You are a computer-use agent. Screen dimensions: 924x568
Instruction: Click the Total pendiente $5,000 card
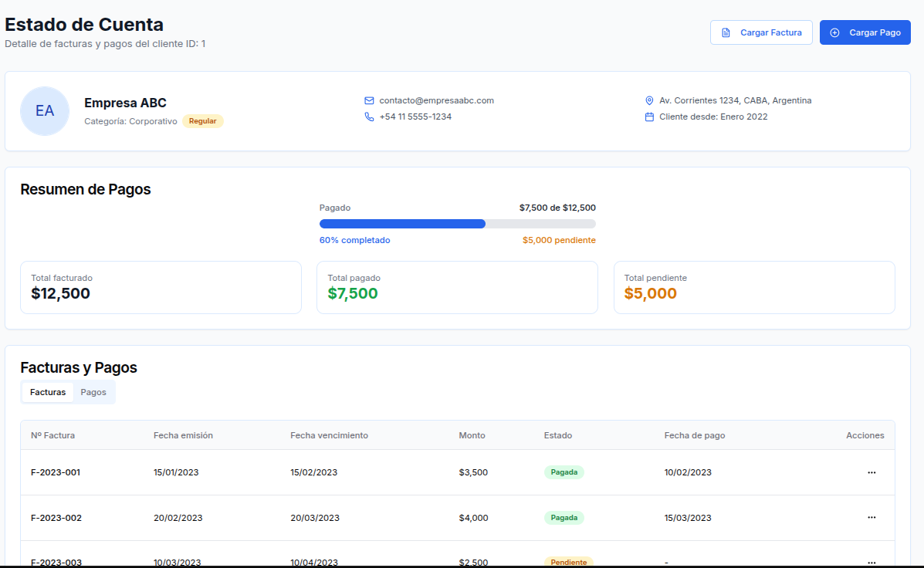point(754,288)
